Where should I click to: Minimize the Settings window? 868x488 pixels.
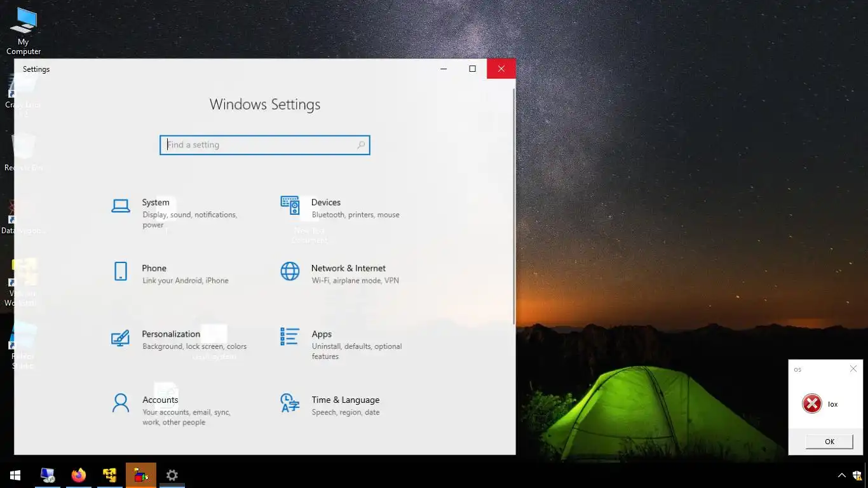click(x=444, y=69)
